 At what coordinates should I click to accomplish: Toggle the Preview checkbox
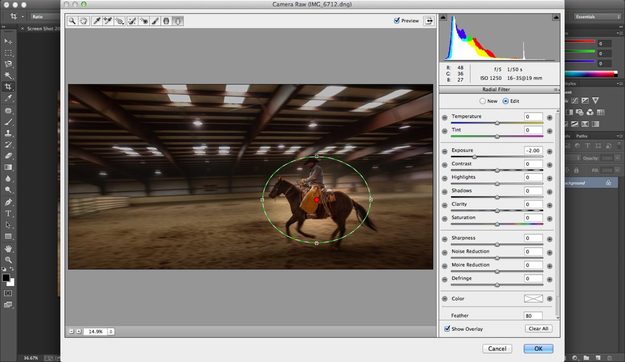397,20
